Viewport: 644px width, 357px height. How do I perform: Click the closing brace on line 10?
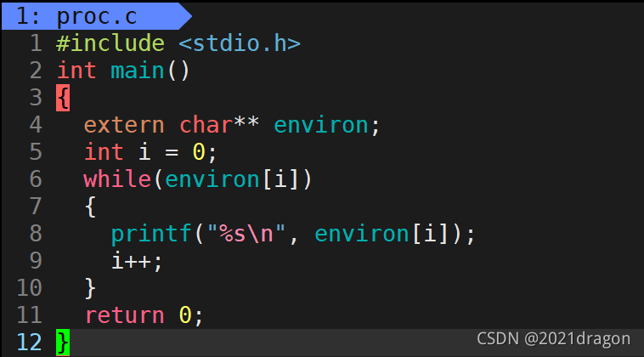(x=90, y=288)
